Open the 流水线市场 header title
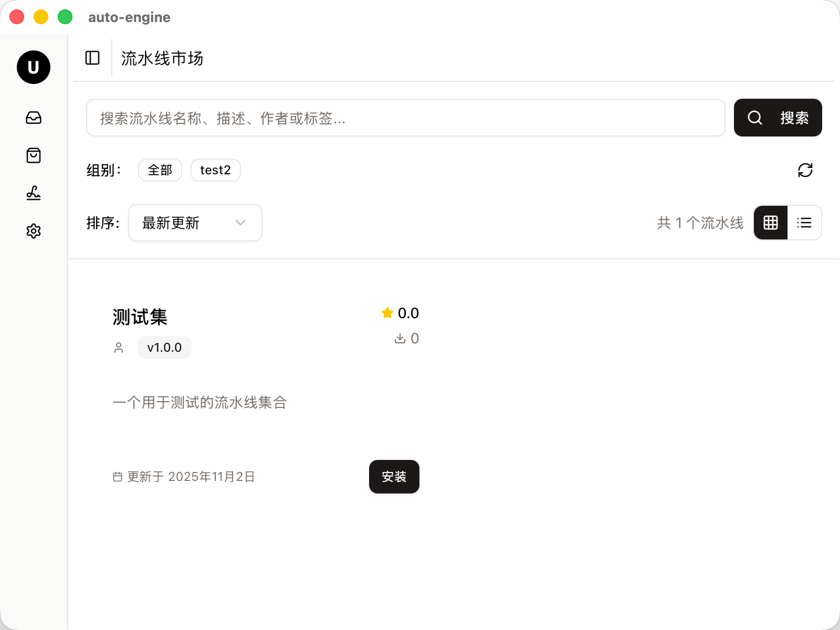This screenshot has height=630, width=840. [x=162, y=58]
